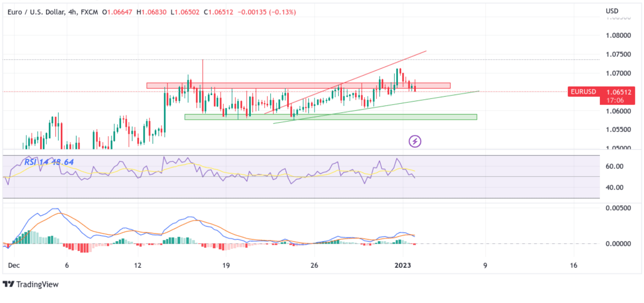Click the close price value C1.06512

point(219,12)
